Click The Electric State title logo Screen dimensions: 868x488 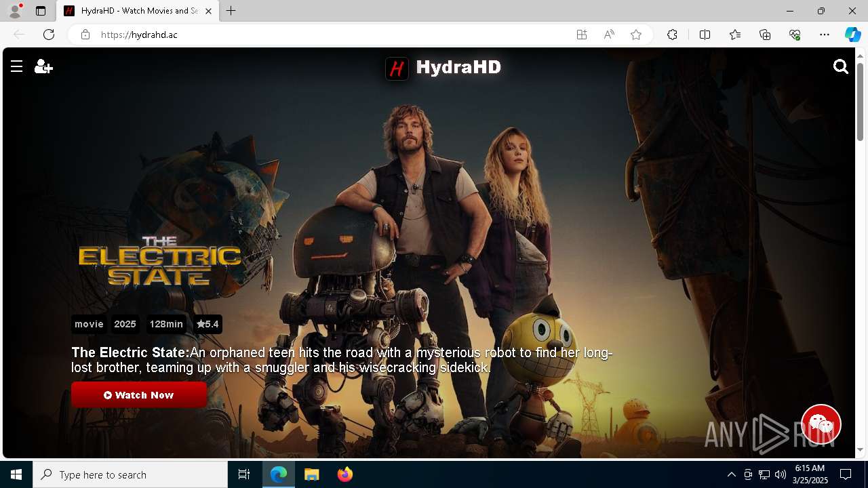tap(159, 261)
